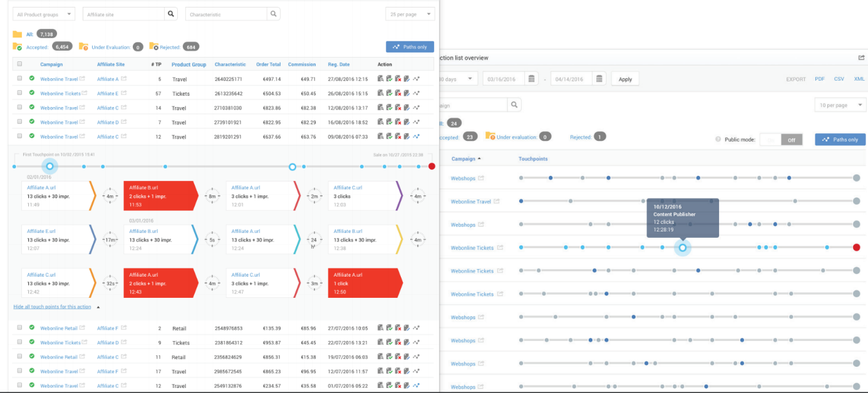Click Apply for the date range
The height and width of the screenshot is (393, 868).
[625, 79]
